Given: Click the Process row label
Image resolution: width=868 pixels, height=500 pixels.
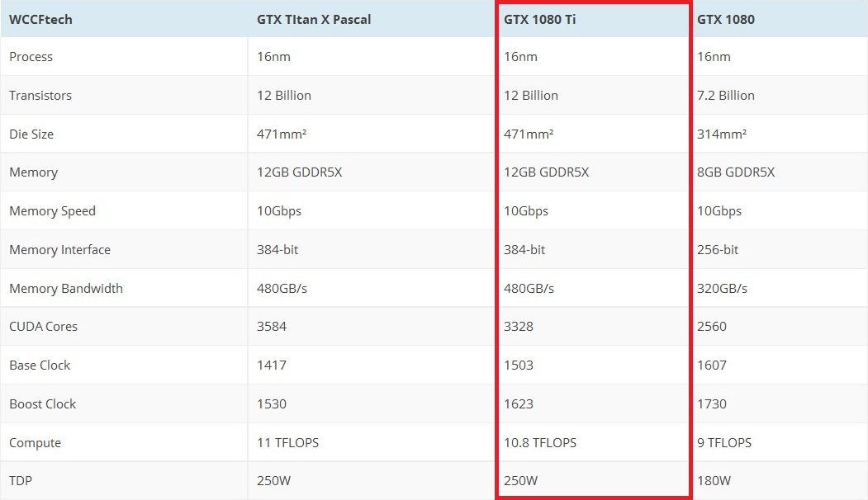Looking at the screenshot, I should (x=31, y=56).
